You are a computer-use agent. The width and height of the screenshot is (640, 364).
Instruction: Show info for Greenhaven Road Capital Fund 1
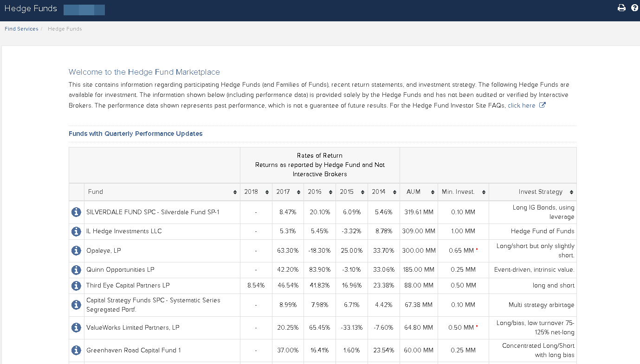coord(76,350)
